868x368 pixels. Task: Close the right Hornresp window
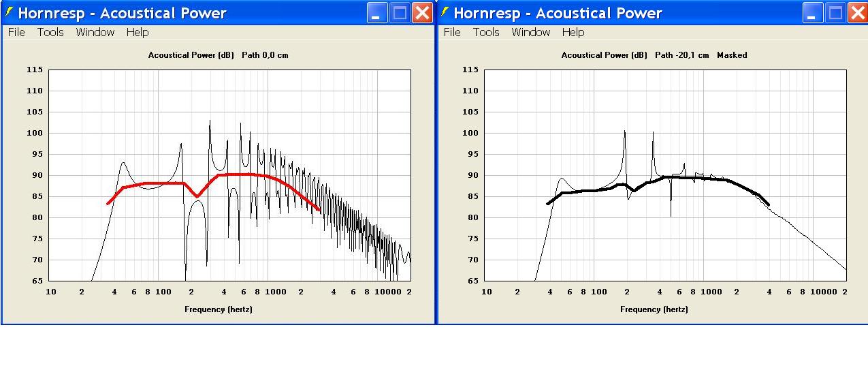(857, 12)
